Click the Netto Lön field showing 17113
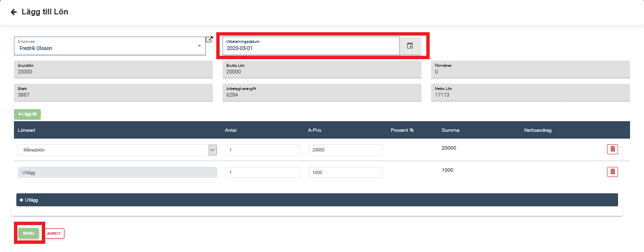Screen dimensions: 644x252 (x=530, y=92)
